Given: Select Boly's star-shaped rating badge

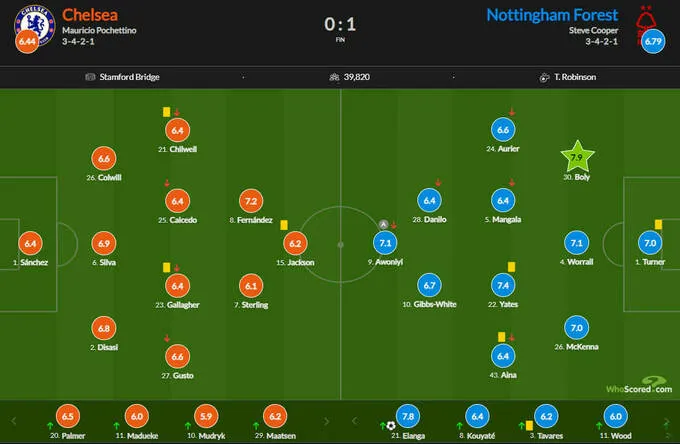Looking at the screenshot, I should 575,157.
